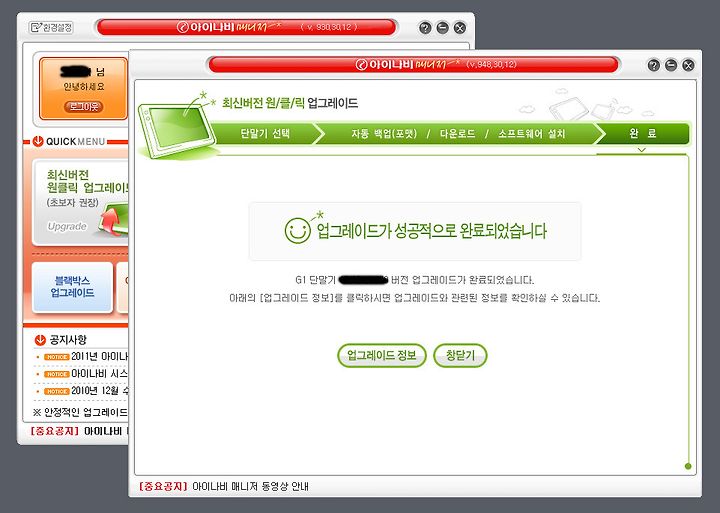Open 최신버전 원클릭 업그레이드 panel
Screen dimensions: 720x513
click(x=81, y=202)
